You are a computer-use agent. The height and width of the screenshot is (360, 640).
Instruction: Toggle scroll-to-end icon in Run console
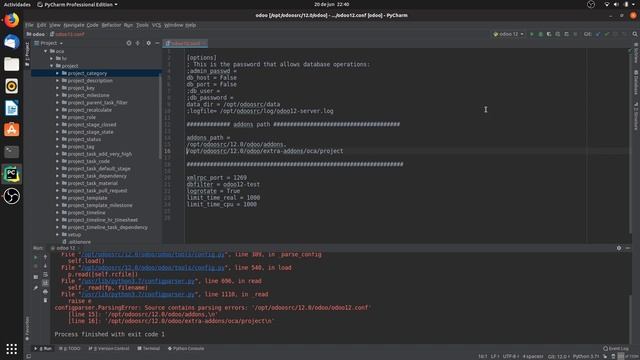[x=45, y=283]
